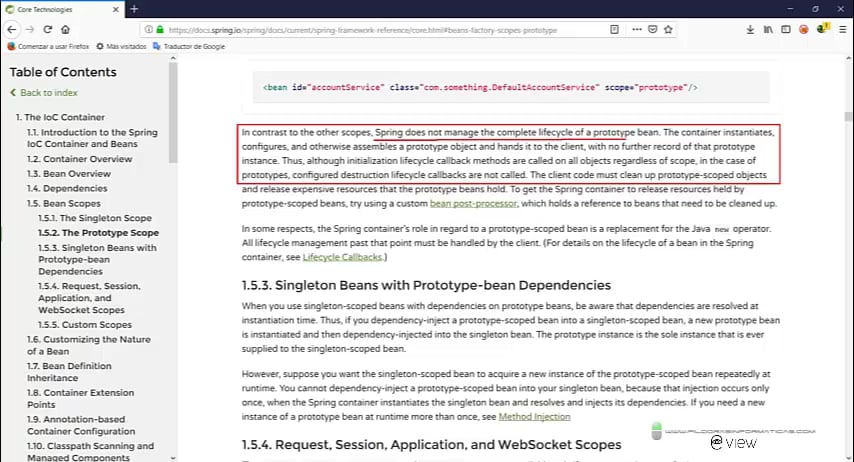Go to '1.3. Bean Overview'
Image resolution: width=854 pixels, height=462 pixels.
tap(69, 174)
